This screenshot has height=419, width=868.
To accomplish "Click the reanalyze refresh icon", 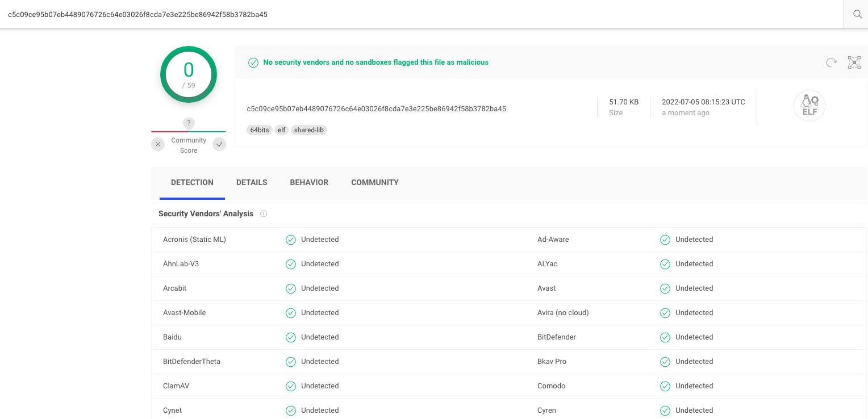I will [831, 62].
